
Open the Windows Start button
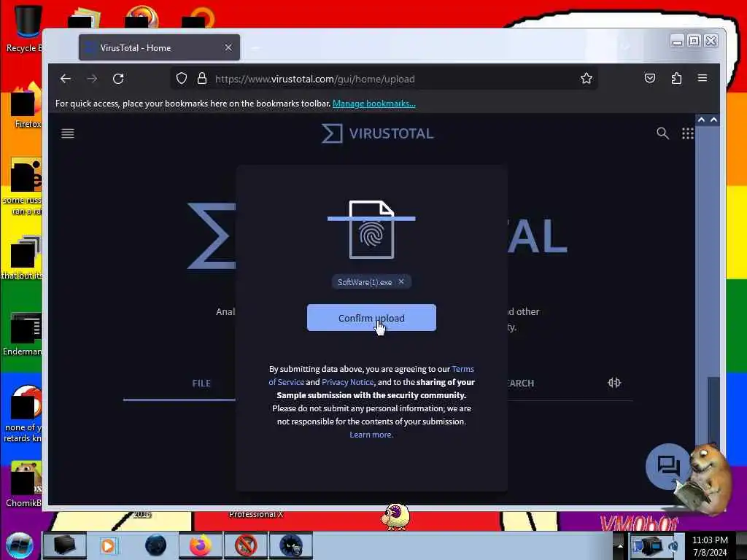tap(20, 545)
